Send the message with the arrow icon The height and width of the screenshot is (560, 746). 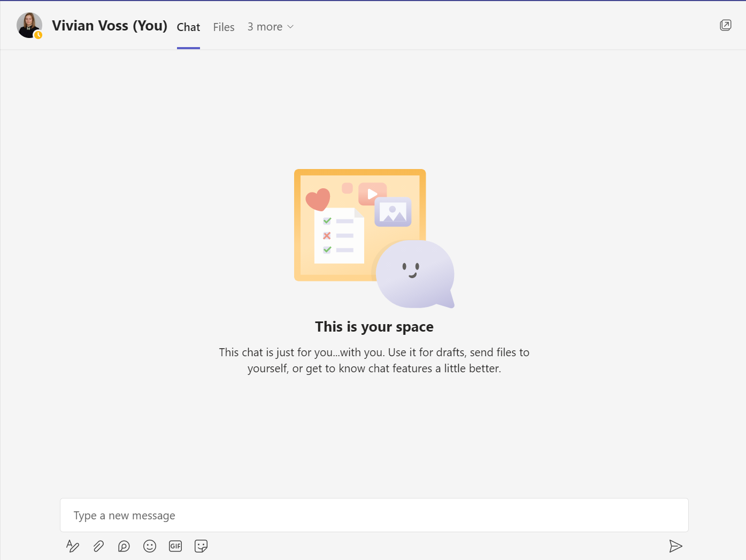tap(676, 546)
